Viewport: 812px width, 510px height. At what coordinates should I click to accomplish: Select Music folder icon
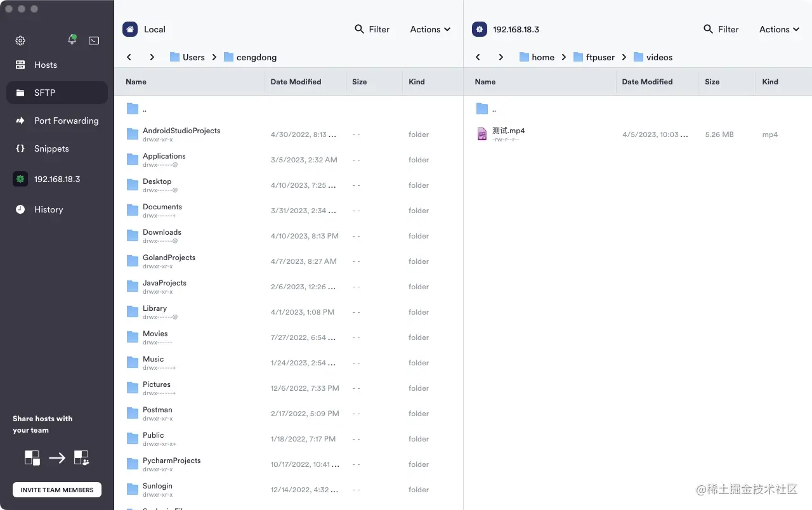click(x=133, y=362)
